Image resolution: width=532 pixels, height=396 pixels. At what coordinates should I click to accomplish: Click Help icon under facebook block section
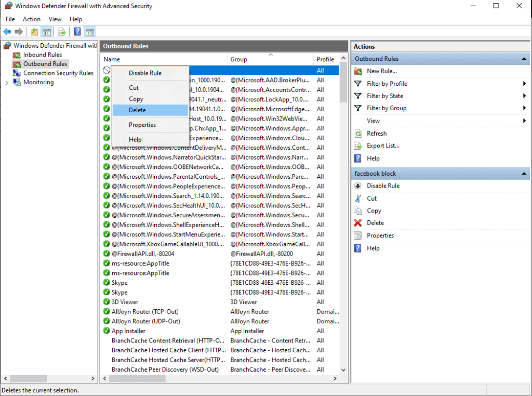click(x=357, y=248)
